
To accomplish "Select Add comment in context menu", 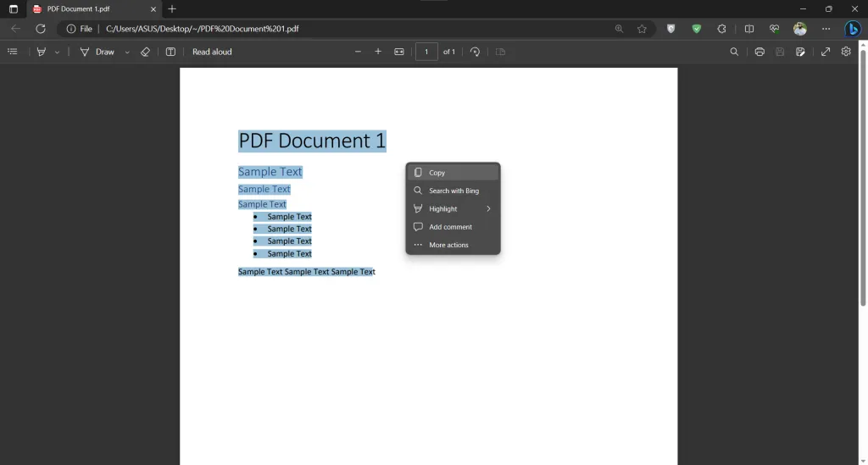I will click(453, 227).
